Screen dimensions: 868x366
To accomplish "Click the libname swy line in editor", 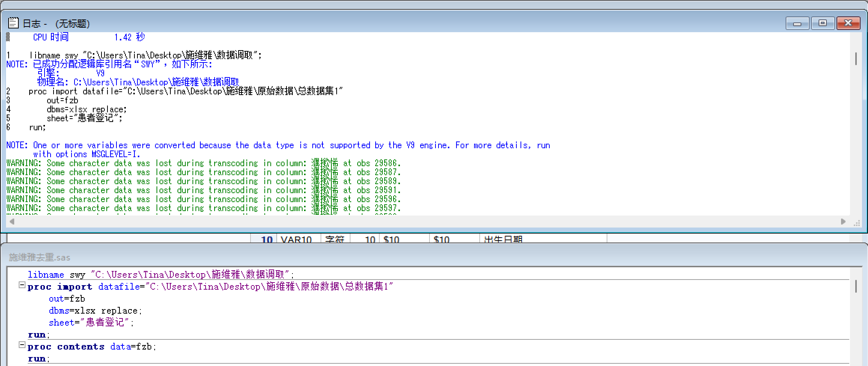I will [161, 274].
